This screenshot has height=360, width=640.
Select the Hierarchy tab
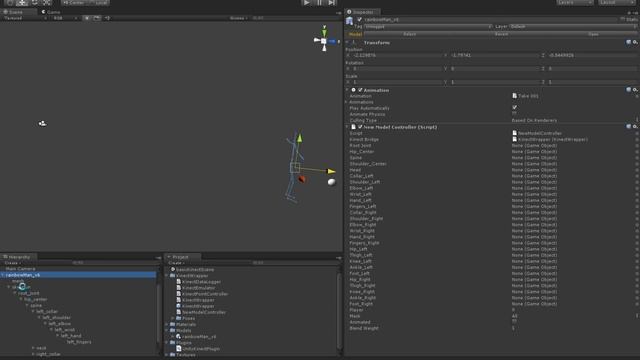19,257
